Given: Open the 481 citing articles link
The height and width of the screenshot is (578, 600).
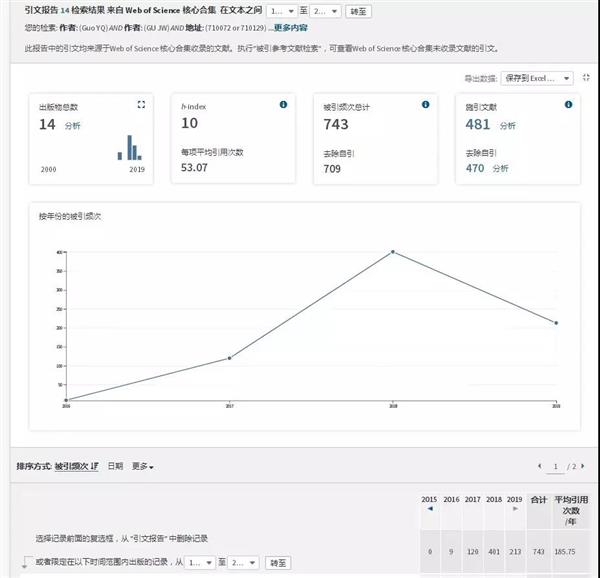Looking at the screenshot, I should click(478, 124).
